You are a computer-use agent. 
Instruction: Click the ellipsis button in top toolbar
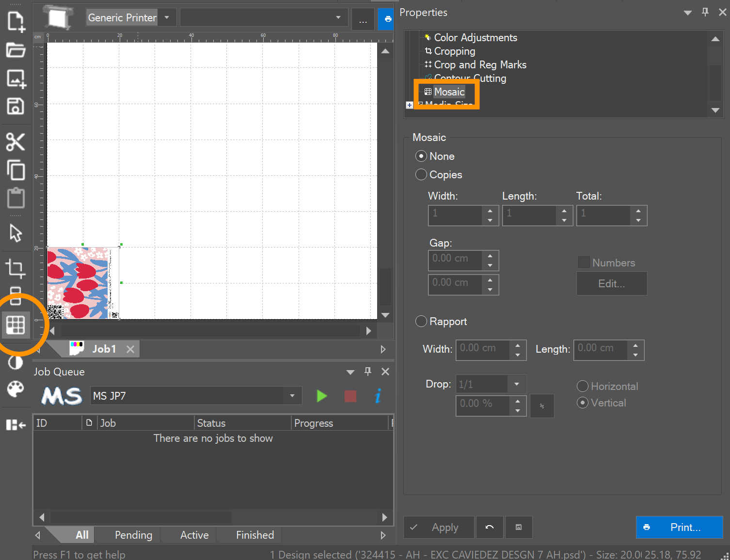tap(363, 19)
